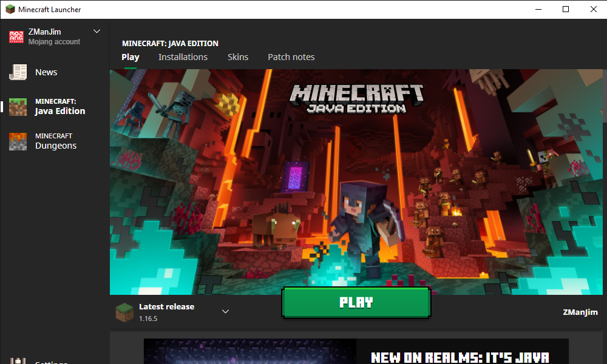Click the Latest release grass block icon
The height and width of the screenshot is (364, 607).
pos(124,312)
